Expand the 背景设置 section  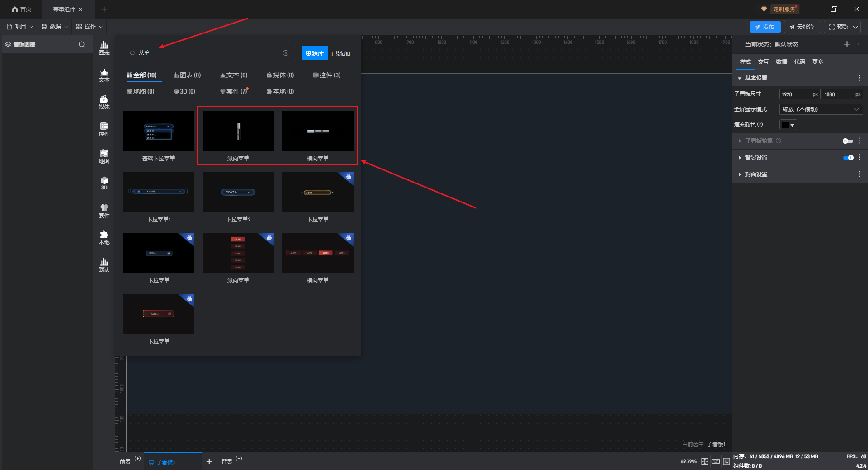pos(740,158)
